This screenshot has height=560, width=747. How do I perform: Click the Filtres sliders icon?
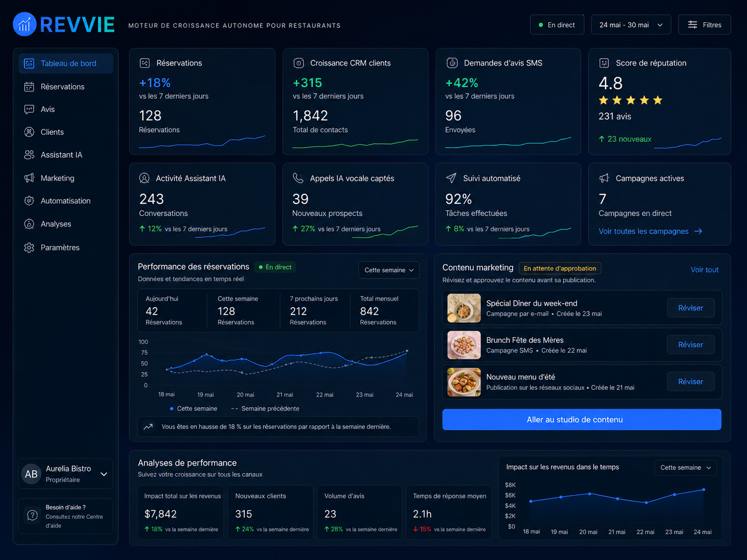pos(692,25)
